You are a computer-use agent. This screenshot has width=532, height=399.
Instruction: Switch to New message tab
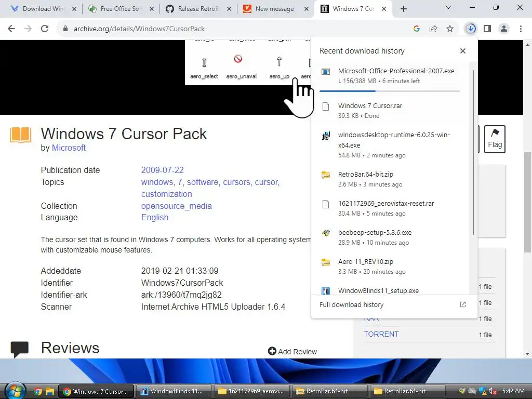click(275, 9)
